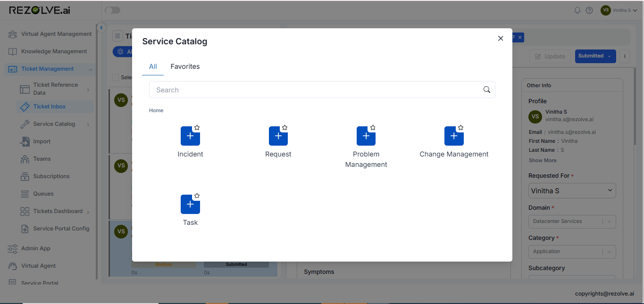Click the Virtual Agent Management icon

[x=13, y=34]
